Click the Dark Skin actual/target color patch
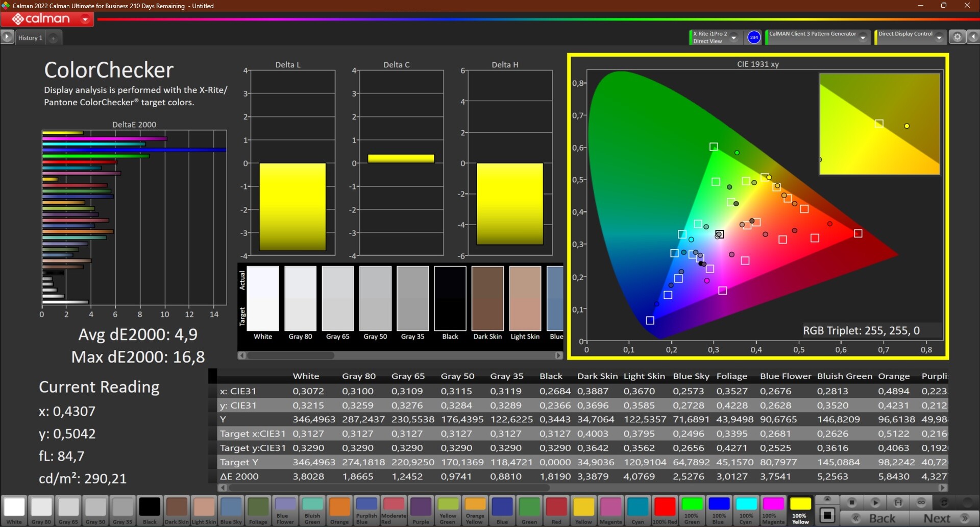Image resolution: width=980 pixels, height=527 pixels. pos(487,299)
